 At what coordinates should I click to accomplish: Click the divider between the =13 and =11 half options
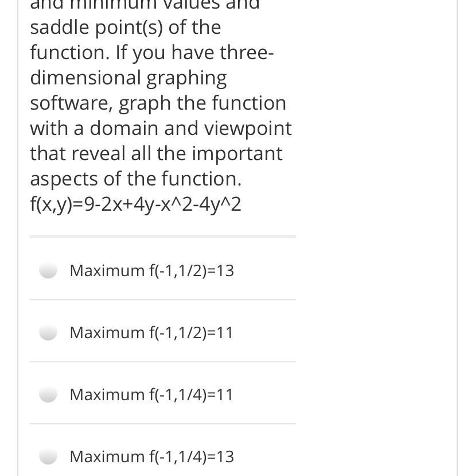(x=162, y=300)
